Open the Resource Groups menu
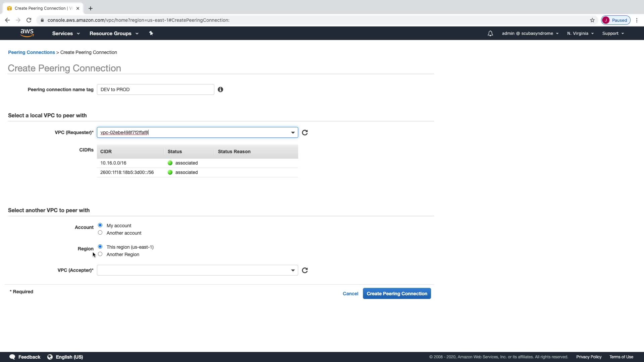644x362 pixels. point(114,34)
